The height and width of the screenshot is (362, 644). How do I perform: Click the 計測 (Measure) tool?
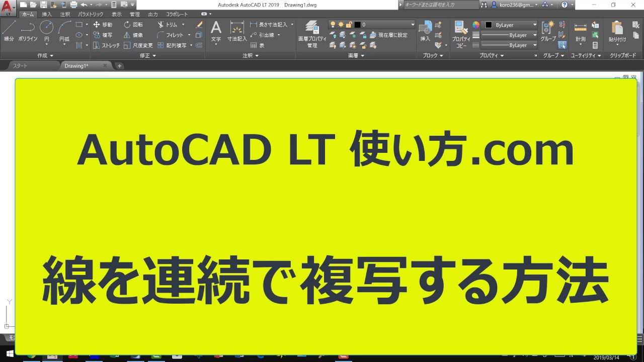[x=580, y=31]
